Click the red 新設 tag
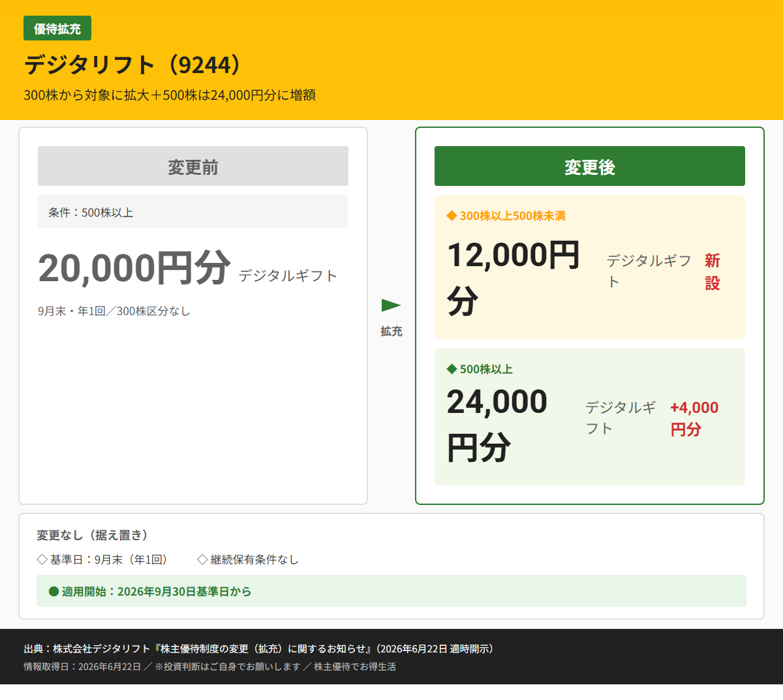Viewport: 783px width, 700px height. [x=713, y=272]
